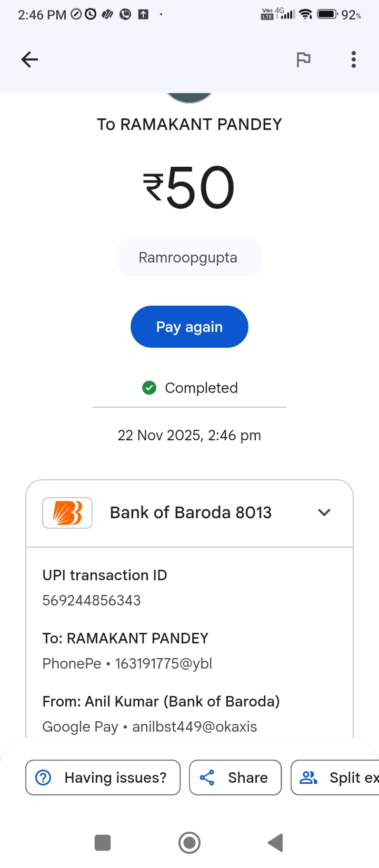Viewport: 379px width, 868px height.
Task: Tap the Ramroopgupta note chip
Action: [188, 258]
